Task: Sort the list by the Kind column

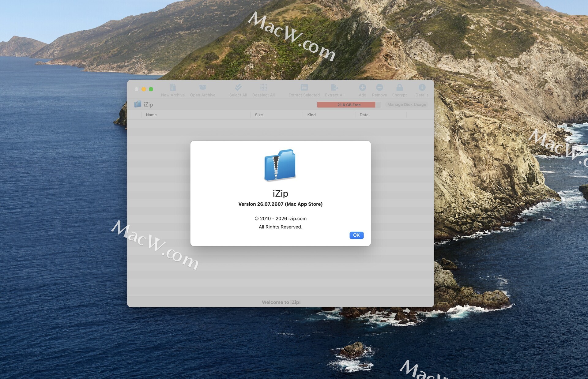Action: [x=329, y=115]
